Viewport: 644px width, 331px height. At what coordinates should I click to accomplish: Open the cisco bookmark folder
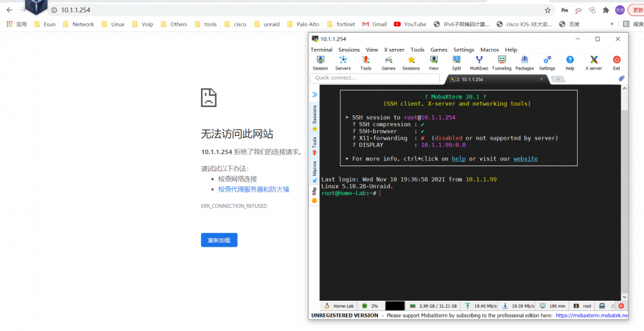click(x=235, y=24)
